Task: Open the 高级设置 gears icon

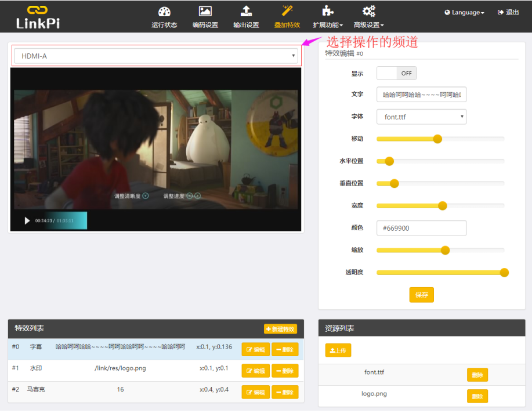Action: click(x=368, y=11)
